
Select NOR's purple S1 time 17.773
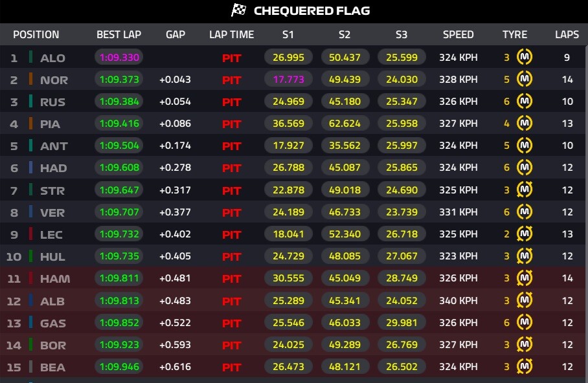(x=288, y=80)
